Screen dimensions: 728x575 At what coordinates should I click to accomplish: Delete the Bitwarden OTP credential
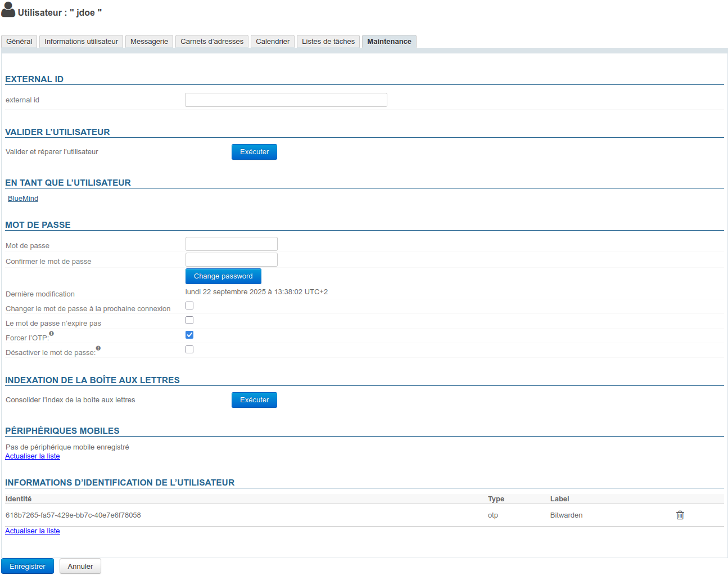(680, 515)
